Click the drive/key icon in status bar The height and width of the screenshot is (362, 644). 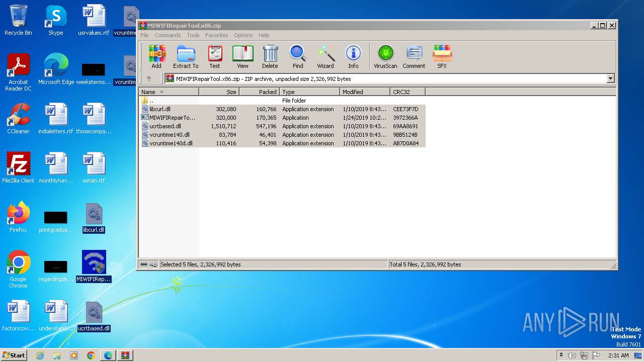coord(148,264)
